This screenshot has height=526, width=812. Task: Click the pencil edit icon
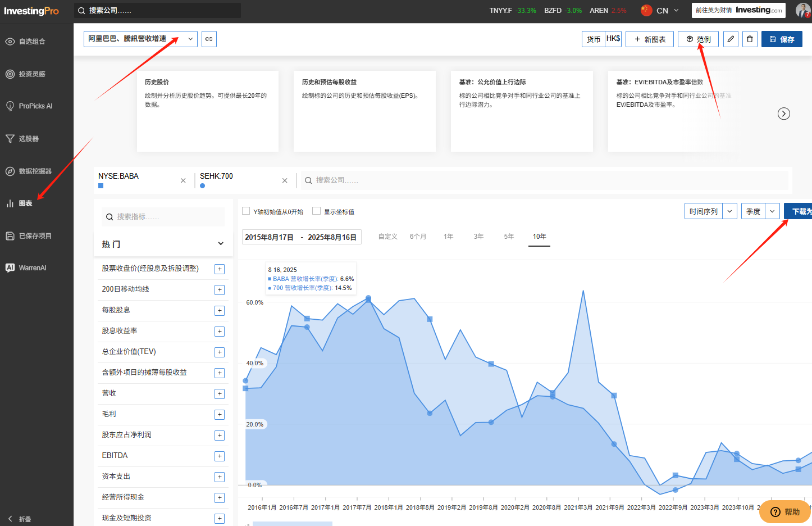click(731, 39)
